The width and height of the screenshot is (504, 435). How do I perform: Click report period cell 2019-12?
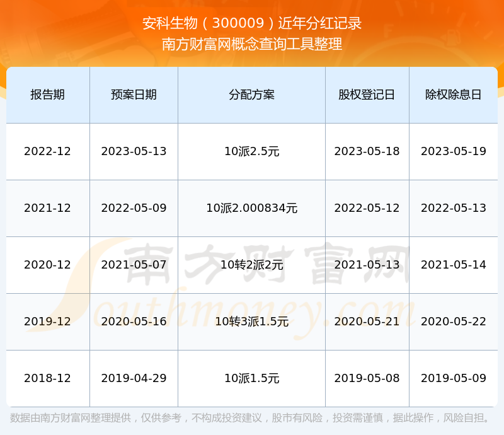[x=48, y=321]
